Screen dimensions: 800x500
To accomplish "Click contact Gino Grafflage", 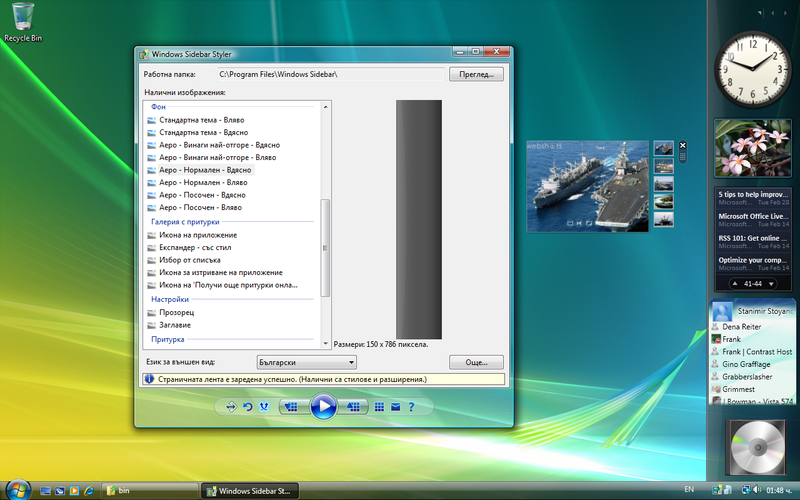I will (x=746, y=364).
